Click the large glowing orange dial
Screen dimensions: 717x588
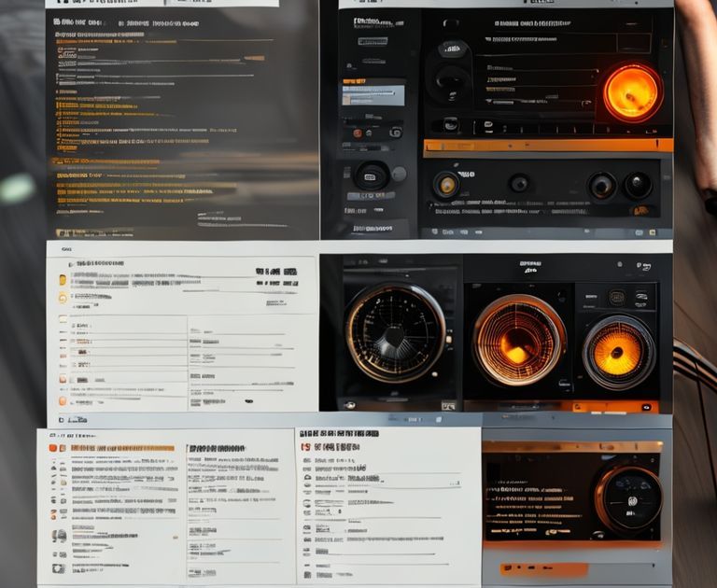631,92
